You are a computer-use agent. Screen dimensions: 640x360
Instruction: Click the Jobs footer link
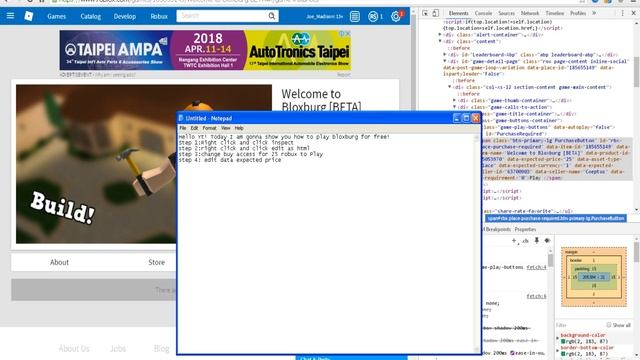pyautogui.click(x=118, y=349)
